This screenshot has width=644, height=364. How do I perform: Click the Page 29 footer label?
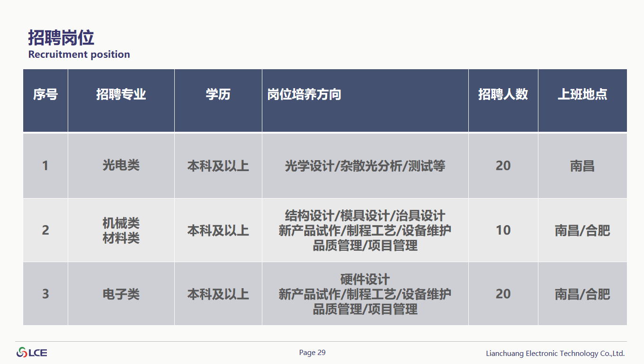coord(313,353)
